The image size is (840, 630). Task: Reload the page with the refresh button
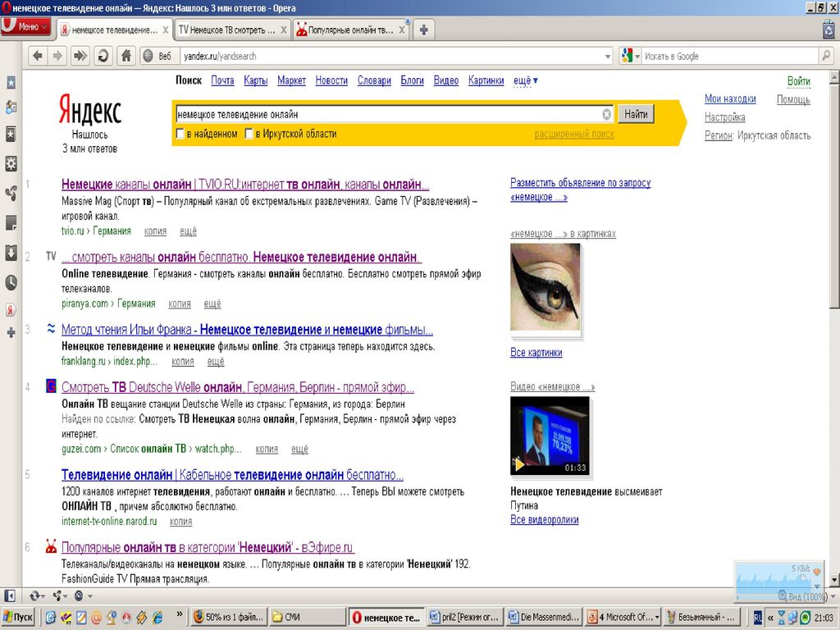click(x=103, y=56)
